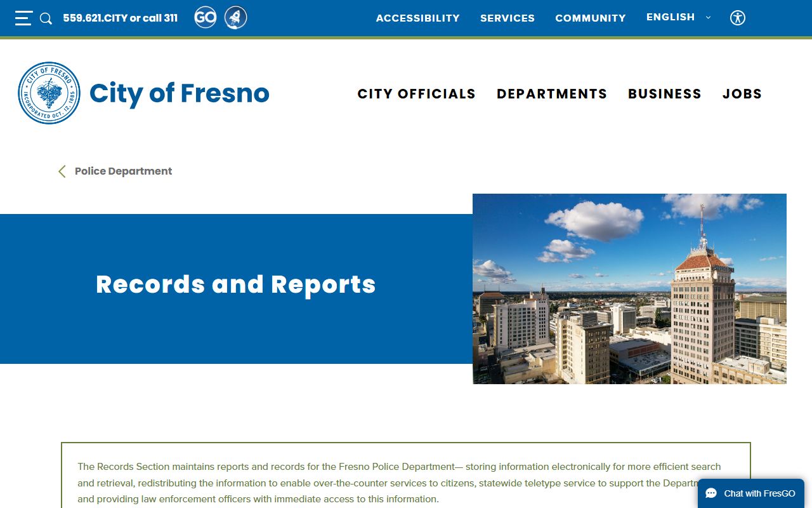
Task: Click the rocket circle icon
Action: [x=236, y=17]
